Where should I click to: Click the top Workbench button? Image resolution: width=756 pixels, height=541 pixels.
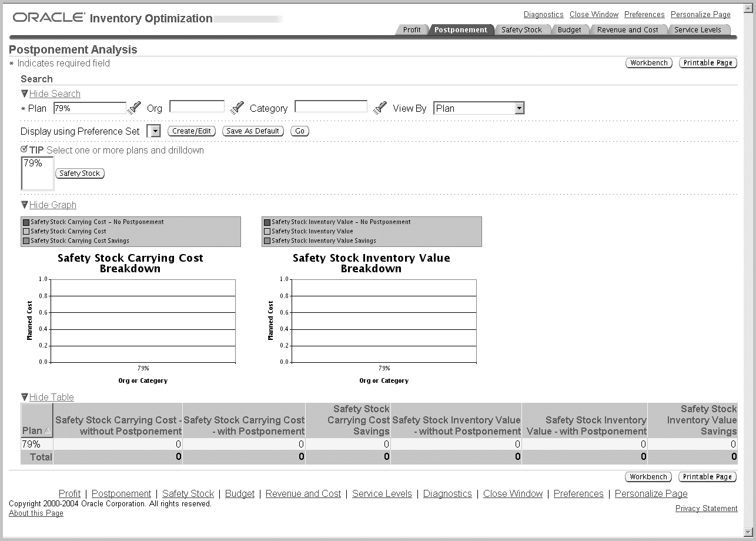pyautogui.click(x=649, y=63)
